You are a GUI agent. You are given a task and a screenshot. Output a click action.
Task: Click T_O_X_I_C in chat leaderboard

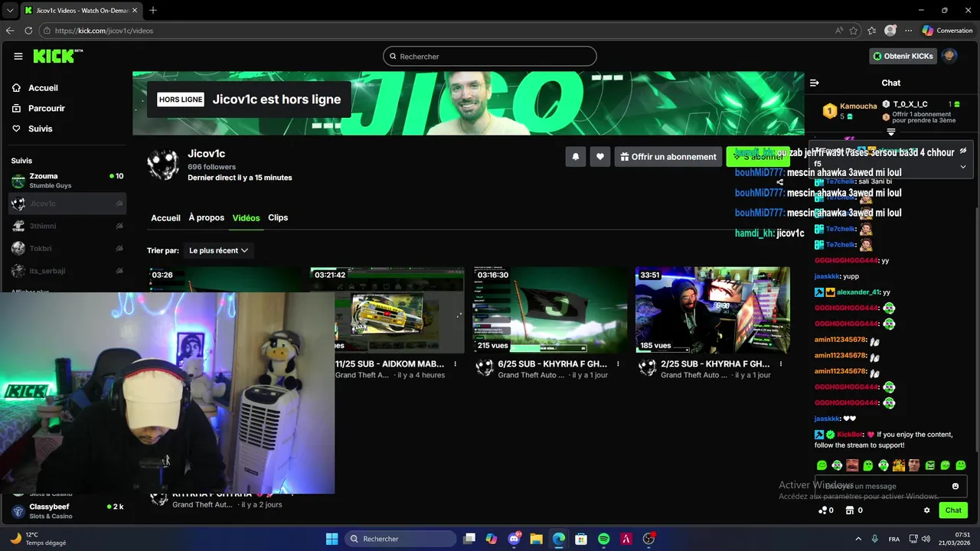(910, 104)
